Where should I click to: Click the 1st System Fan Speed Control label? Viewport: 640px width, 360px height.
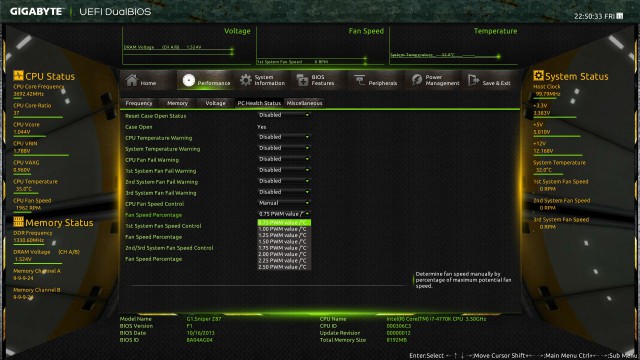163,226
